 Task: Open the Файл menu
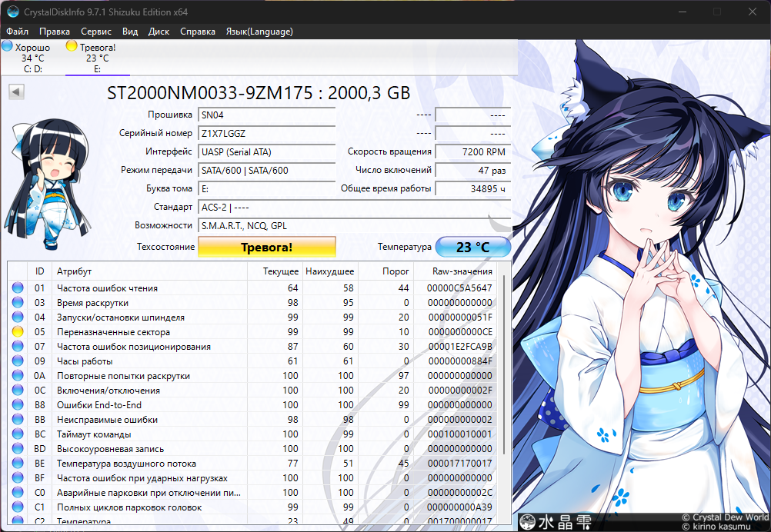pyautogui.click(x=17, y=32)
